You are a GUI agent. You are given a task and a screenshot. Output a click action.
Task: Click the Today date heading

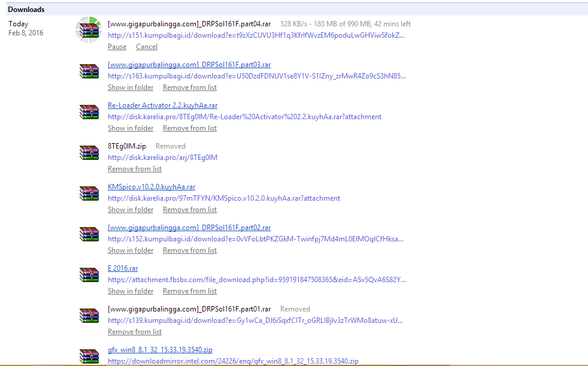19,24
